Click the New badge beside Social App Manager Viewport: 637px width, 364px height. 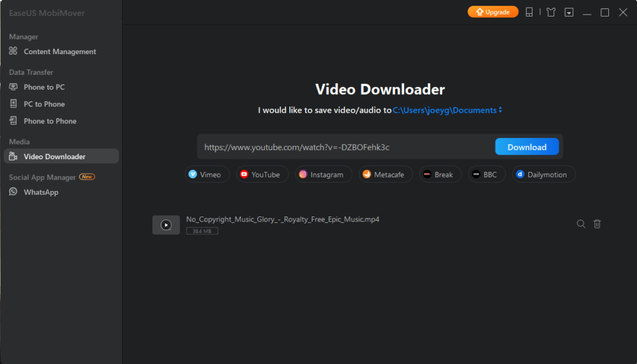[x=87, y=177]
